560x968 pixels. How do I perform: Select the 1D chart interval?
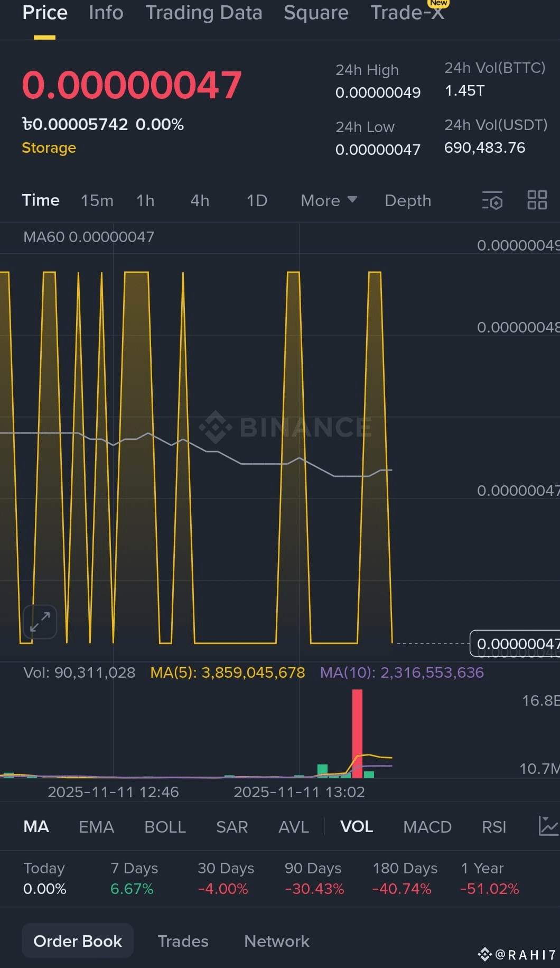(257, 200)
